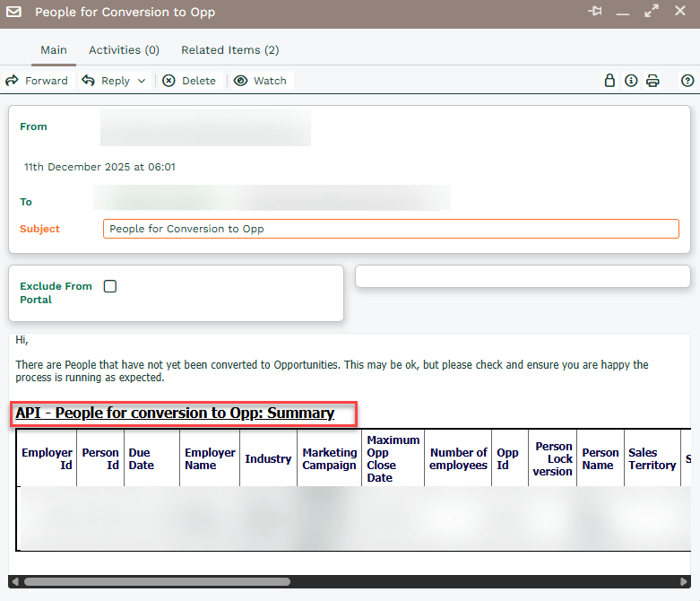Click the pin window icon in title bar

595,12
